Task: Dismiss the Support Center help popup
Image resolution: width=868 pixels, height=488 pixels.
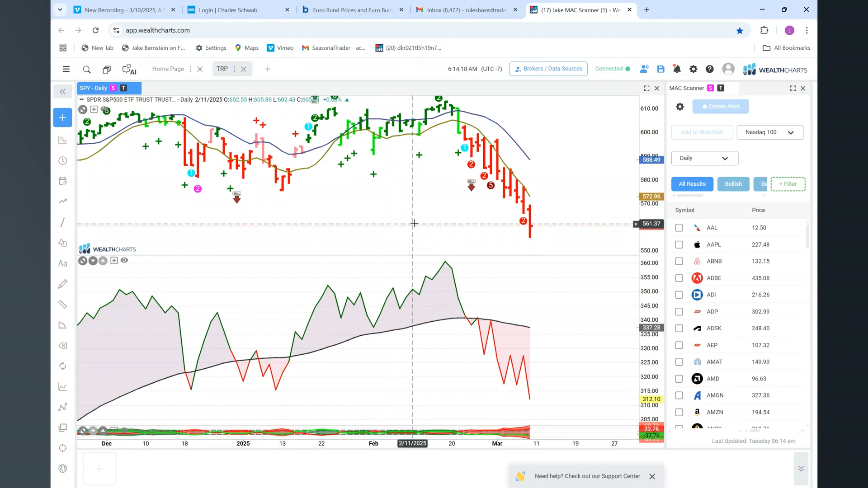Action: tap(652, 477)
